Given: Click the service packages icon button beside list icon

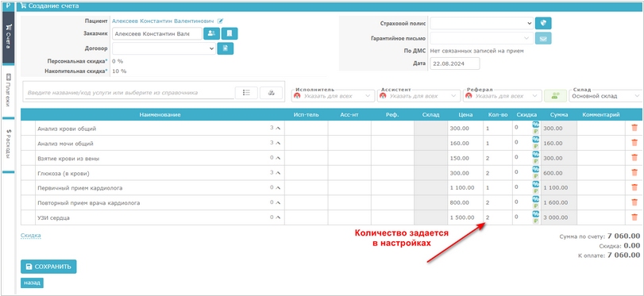Looking at the screenshot, I should [271, 93].
